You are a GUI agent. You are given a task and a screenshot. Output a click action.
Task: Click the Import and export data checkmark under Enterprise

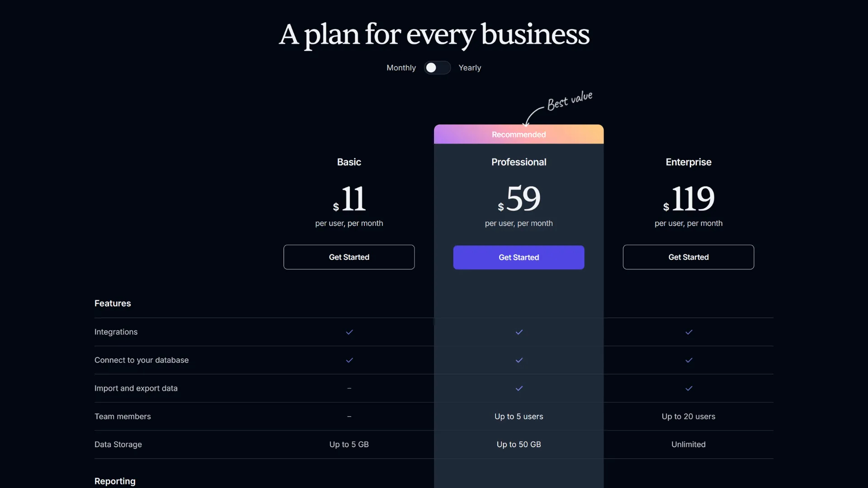click(x=689, y=388)
